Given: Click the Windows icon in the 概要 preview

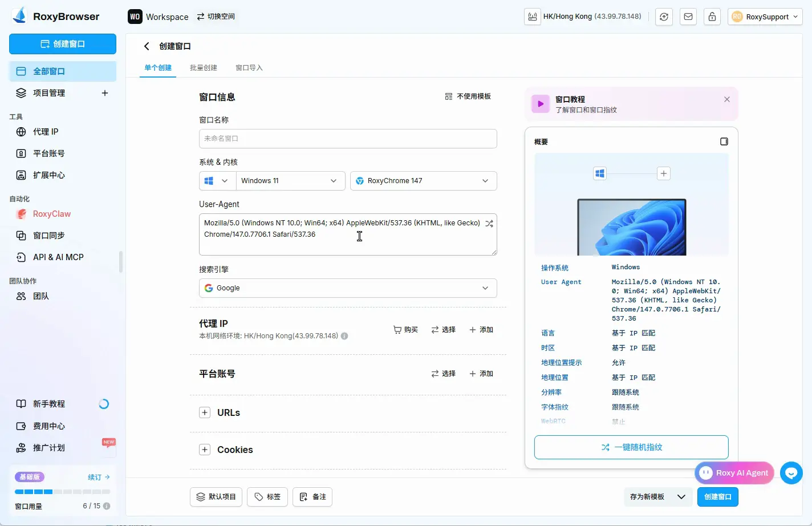Looking at the screenshot, I should 600,173.
